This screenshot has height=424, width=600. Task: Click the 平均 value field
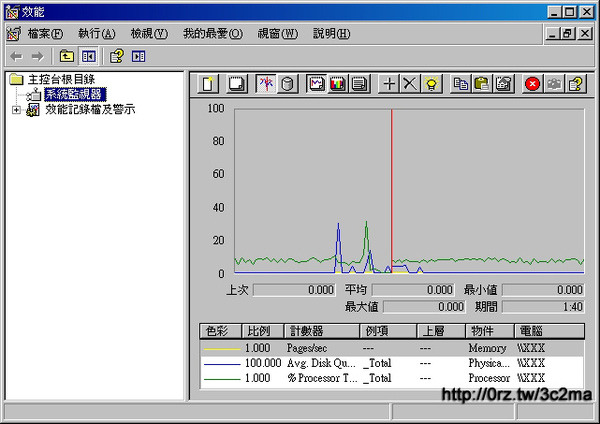coord(413,290)
